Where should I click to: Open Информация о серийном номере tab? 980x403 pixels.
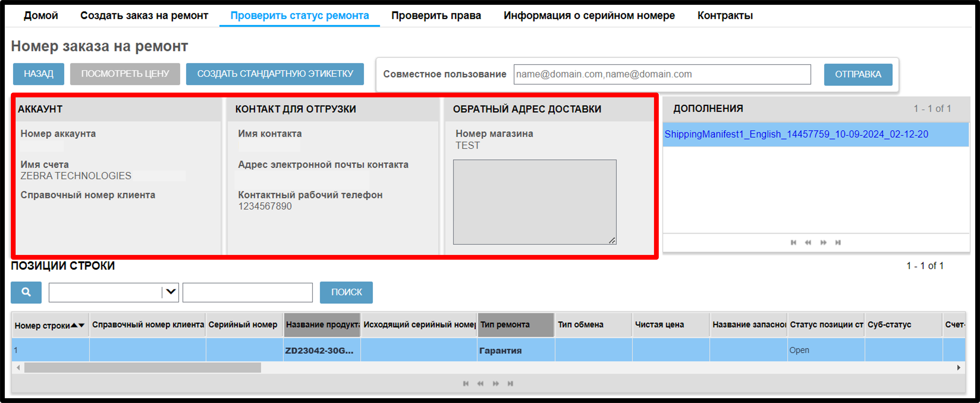tap(589, 16)
